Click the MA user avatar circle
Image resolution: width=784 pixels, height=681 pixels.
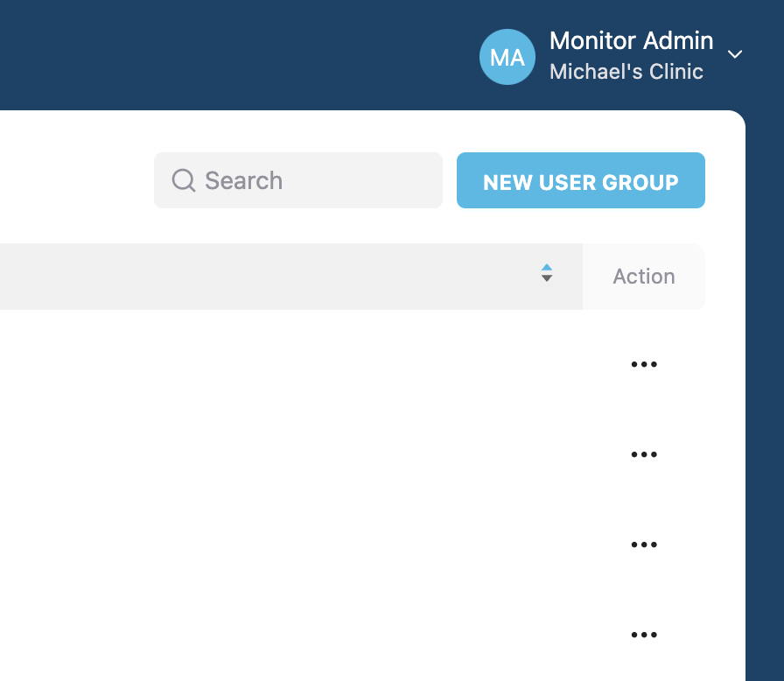tap(507, 57)
